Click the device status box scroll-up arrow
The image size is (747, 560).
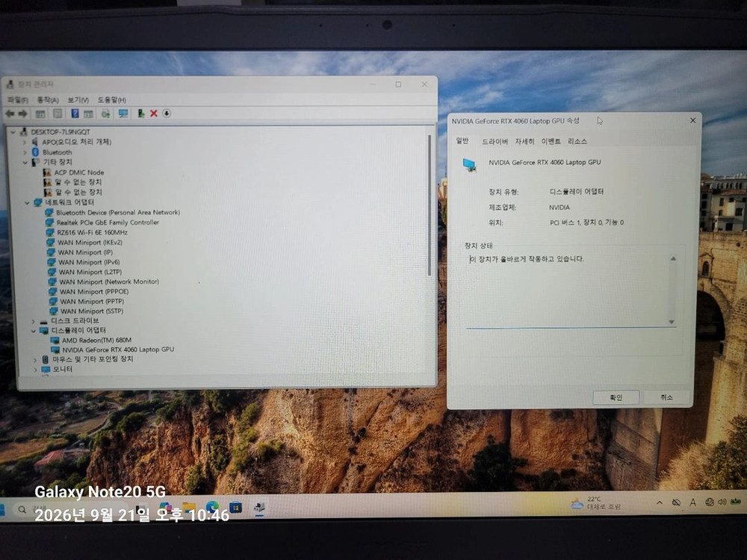(673, 258)
